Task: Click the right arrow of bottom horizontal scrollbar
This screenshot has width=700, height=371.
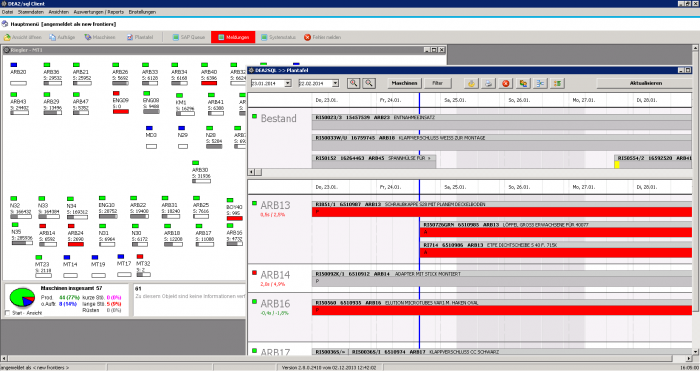Action: tap(688, 358)
